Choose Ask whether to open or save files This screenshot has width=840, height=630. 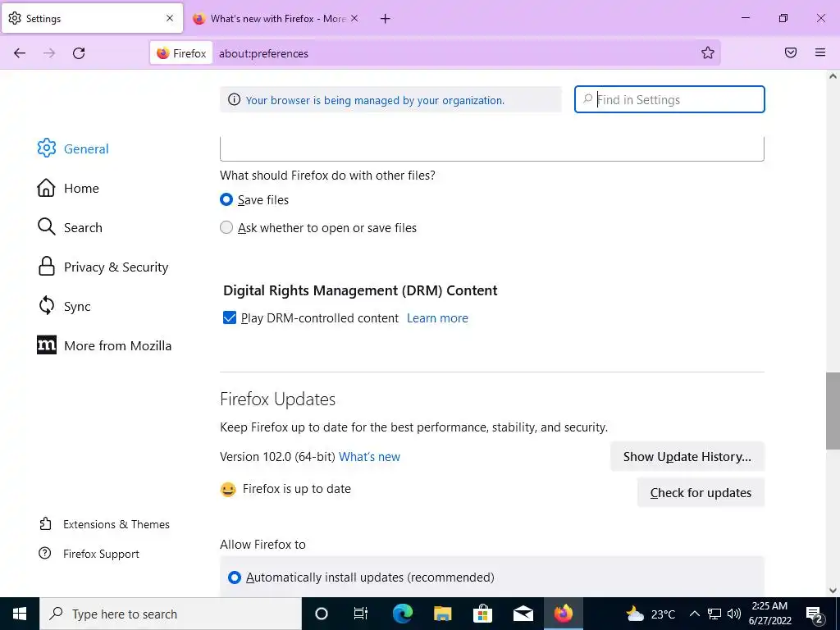point(226,228)
